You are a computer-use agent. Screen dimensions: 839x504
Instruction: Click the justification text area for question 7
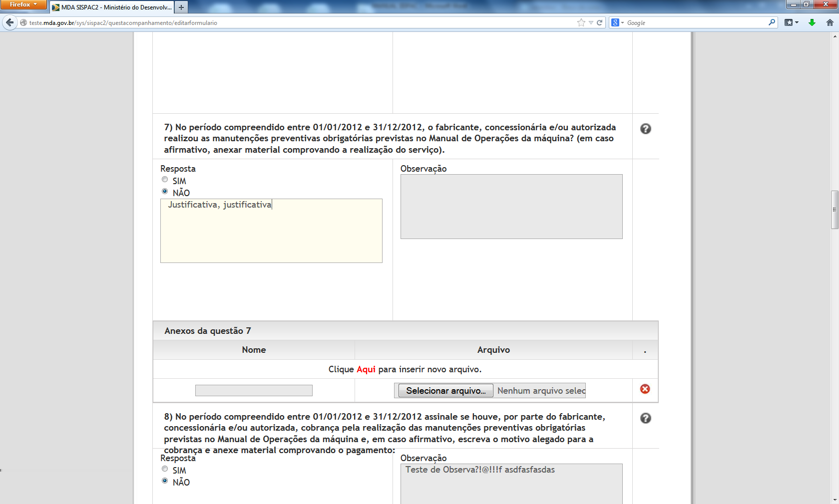click(271, 231)
